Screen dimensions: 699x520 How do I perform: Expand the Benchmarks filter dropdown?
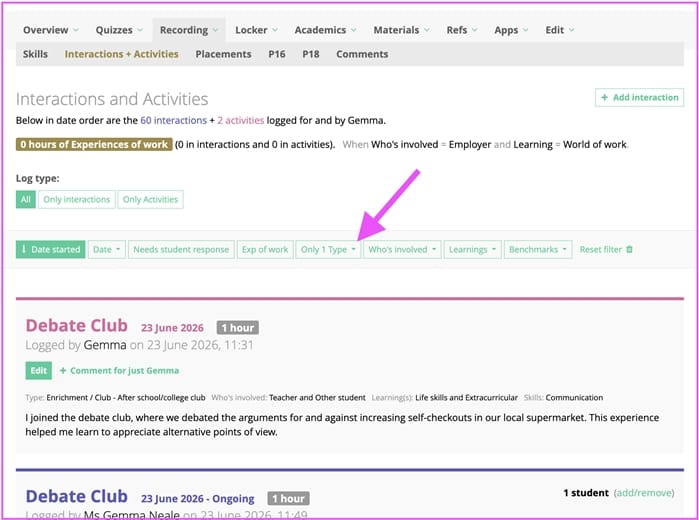pyautogui.click(x=538, y=249)
